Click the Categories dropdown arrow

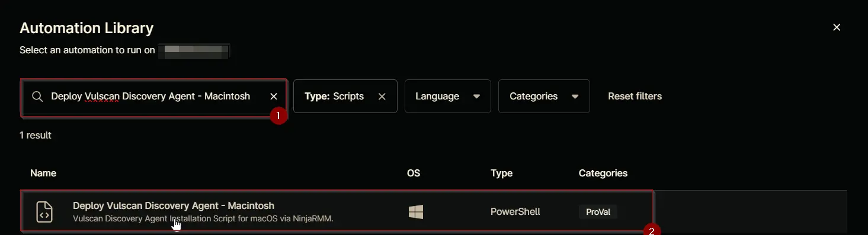coord(575,96)
